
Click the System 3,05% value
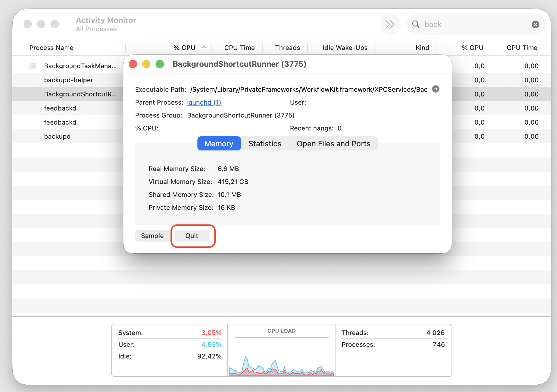212,333
